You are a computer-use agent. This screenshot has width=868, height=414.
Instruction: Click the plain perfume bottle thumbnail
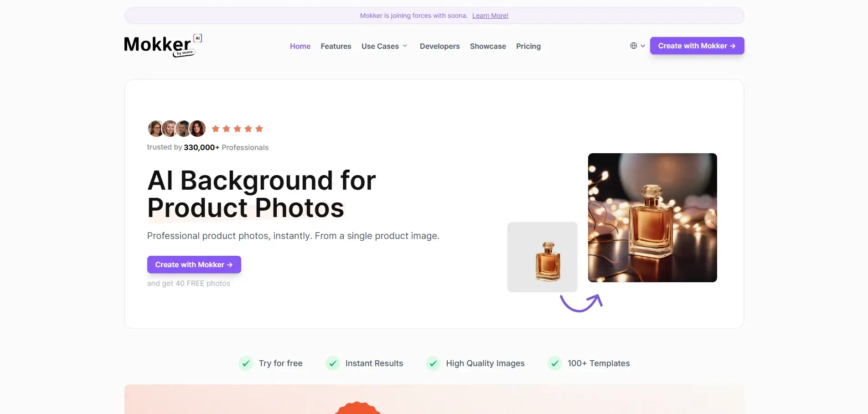542,257
